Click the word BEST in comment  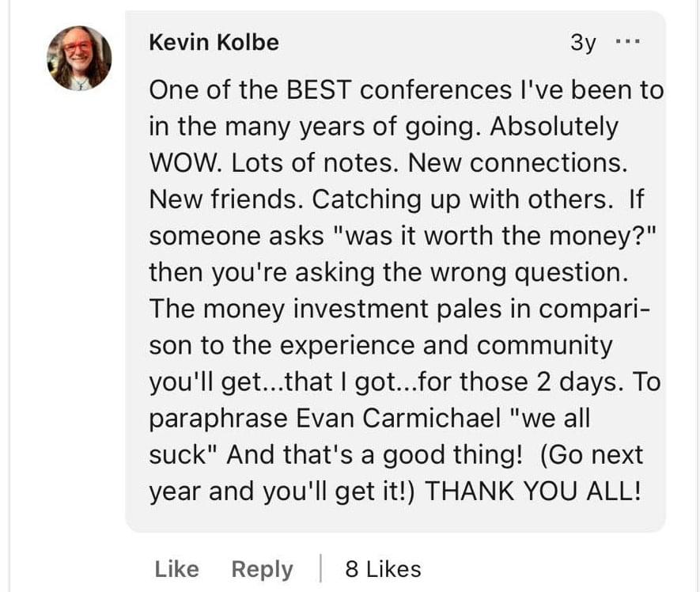pyautogui.click(x=319, y=89)
